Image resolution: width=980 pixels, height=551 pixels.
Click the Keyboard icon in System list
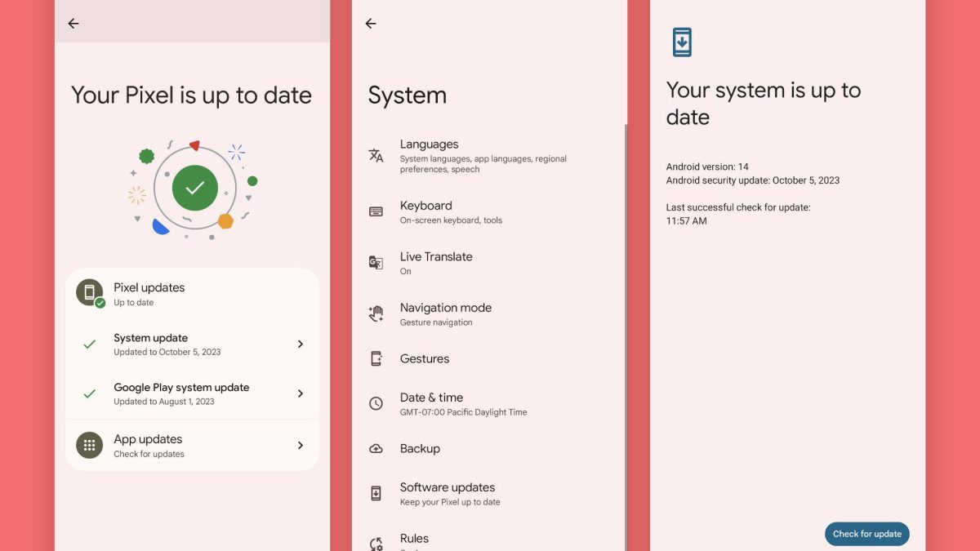[376, 211]
